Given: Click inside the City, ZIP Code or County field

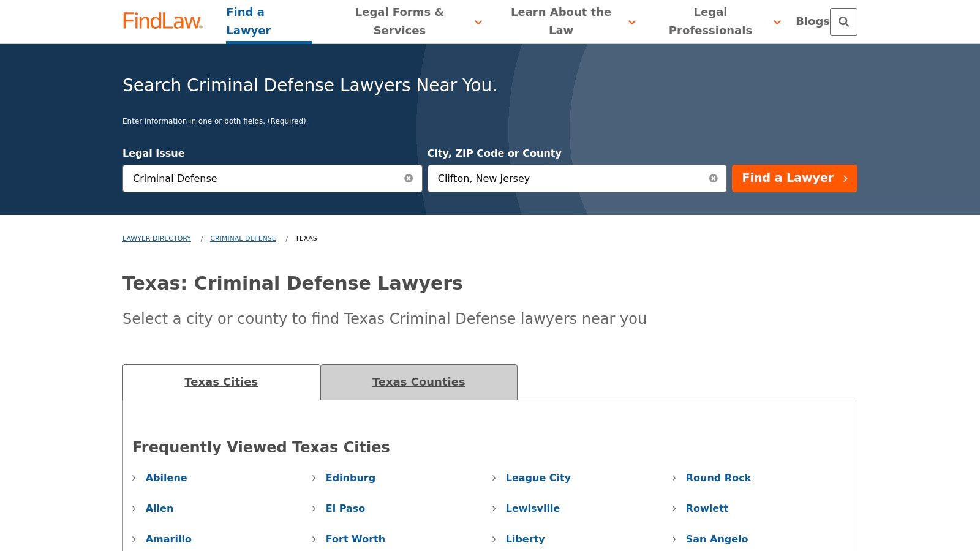Looking at the screenshot, I should click(x=570, y=178).
